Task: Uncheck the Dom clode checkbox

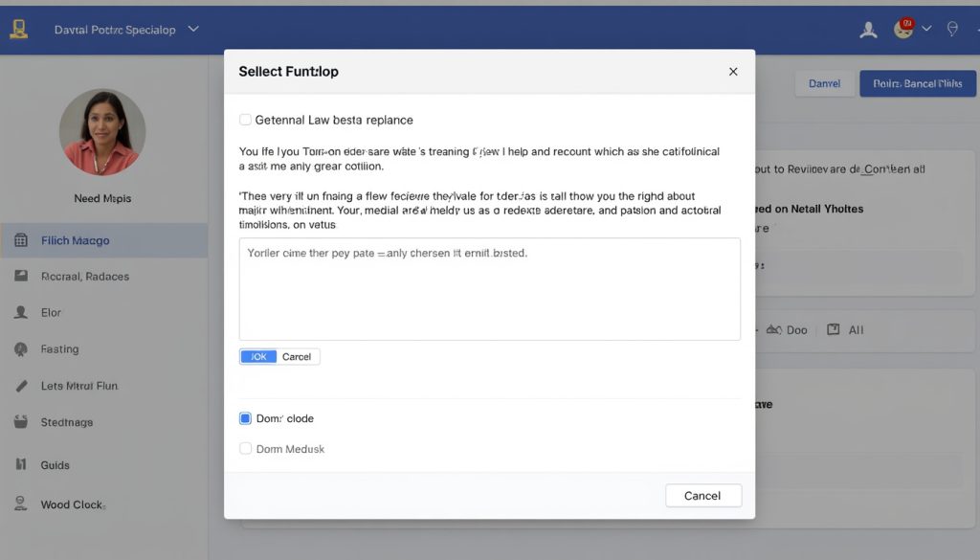Action: pos(246,418)
